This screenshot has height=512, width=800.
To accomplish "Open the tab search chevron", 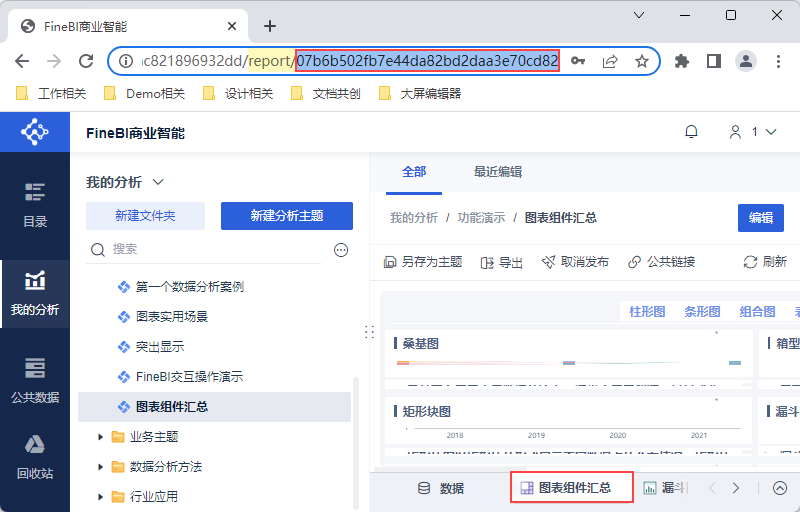I will 639,15.
